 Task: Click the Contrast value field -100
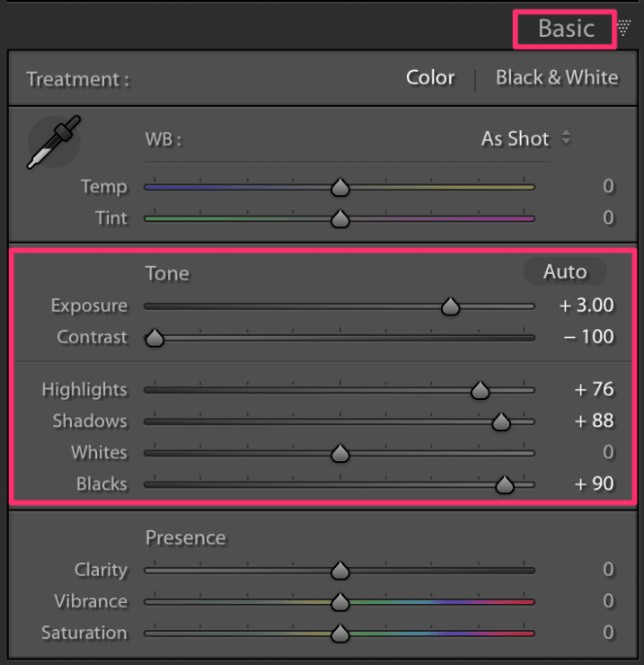point(589,337)
